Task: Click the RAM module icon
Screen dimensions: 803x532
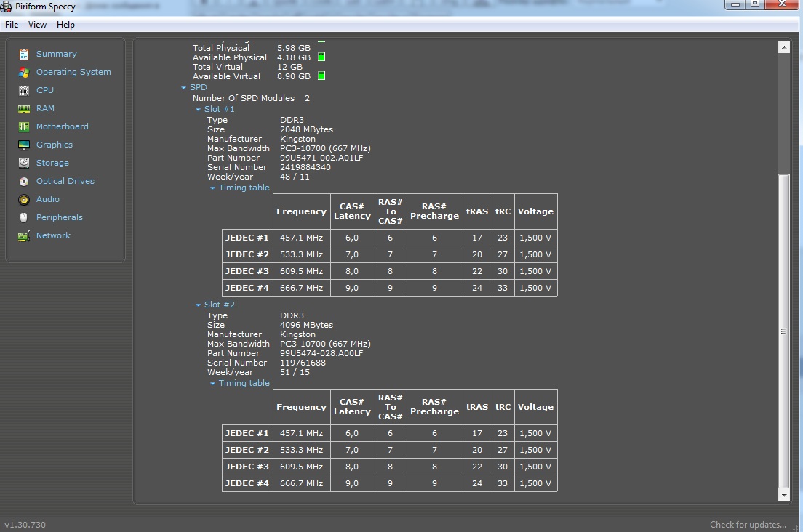Action: [x=23, y=108]
